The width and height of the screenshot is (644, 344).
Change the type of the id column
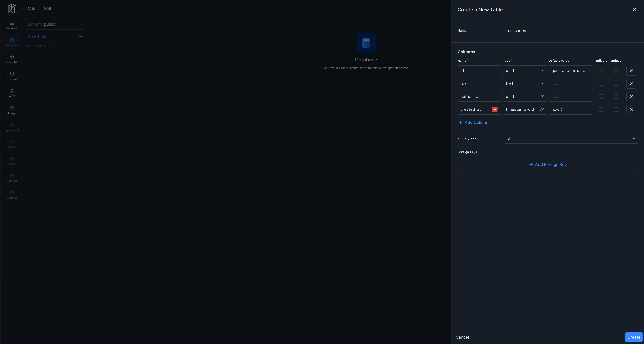(525, 70)
